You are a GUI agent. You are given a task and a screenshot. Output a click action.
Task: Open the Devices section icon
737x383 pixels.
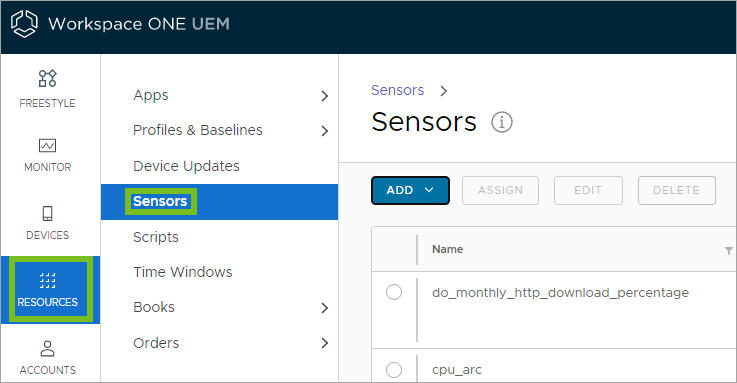coord(47,213)
